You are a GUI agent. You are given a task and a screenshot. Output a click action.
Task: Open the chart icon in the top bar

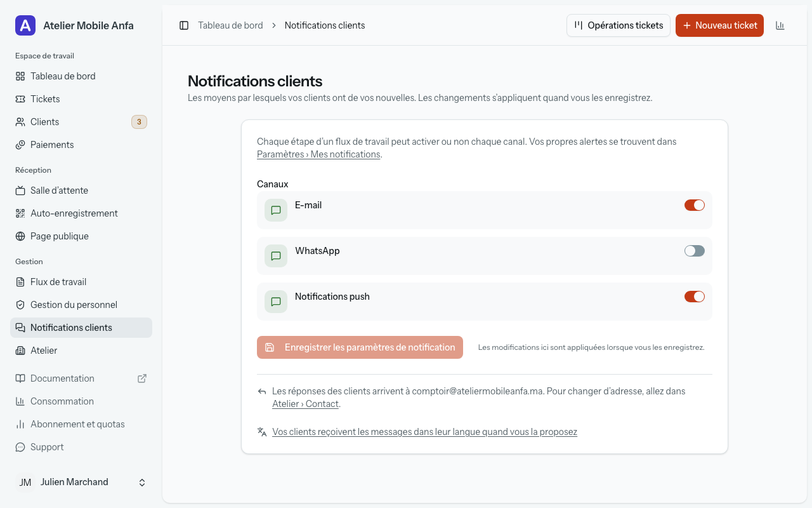pyautogui.click(x=780, y=25)
